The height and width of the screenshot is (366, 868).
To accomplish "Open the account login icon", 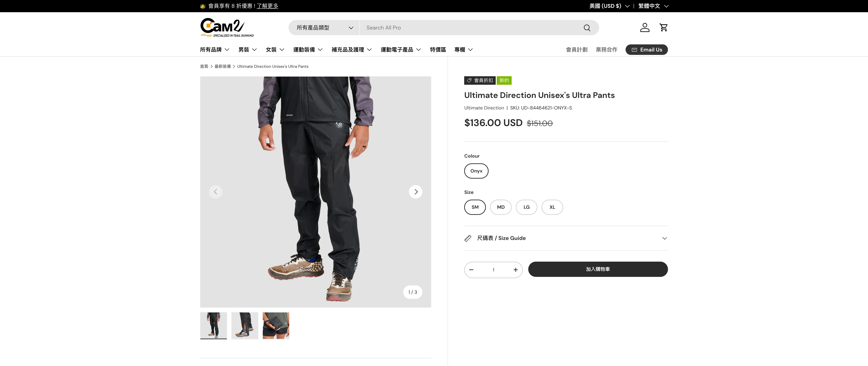I will [x=645, y=28].
